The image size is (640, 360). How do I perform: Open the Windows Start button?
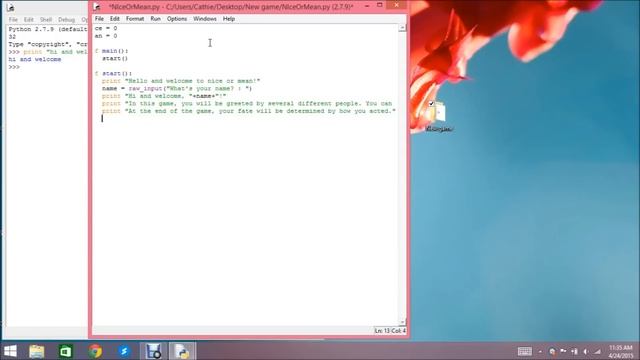(x=10, y=351)
